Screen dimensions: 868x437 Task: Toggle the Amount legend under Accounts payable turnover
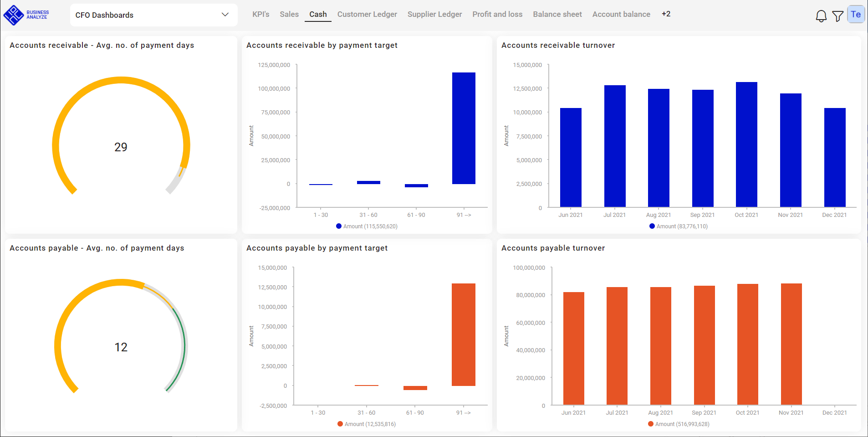pyautogui.click(x=679, y=424)
